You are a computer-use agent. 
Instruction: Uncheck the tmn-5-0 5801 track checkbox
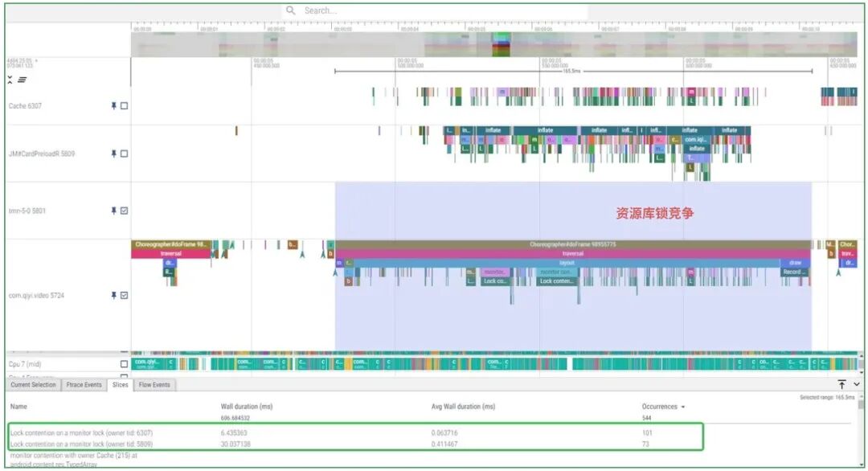pyautogui.click(x=124, y=211)
